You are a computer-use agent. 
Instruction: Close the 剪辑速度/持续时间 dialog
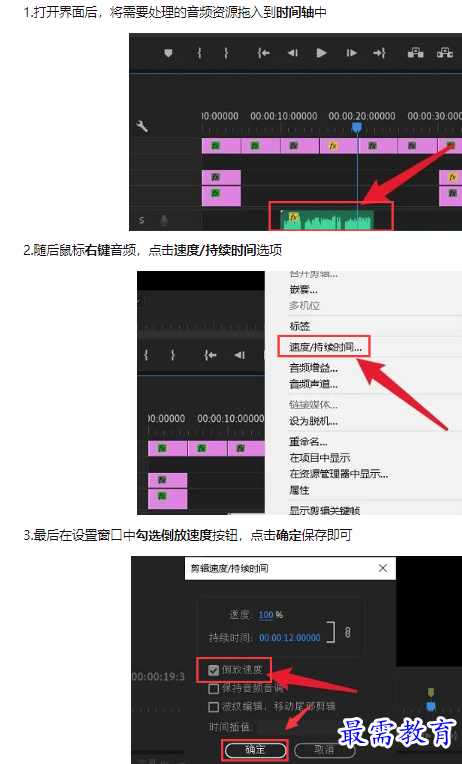383,568
